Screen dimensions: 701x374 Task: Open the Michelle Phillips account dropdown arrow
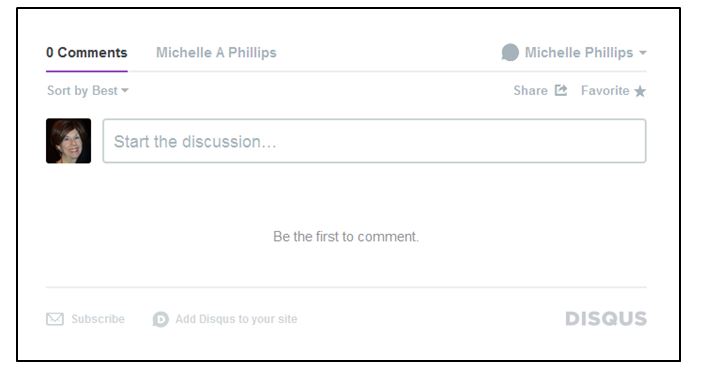tap(643, 53)
